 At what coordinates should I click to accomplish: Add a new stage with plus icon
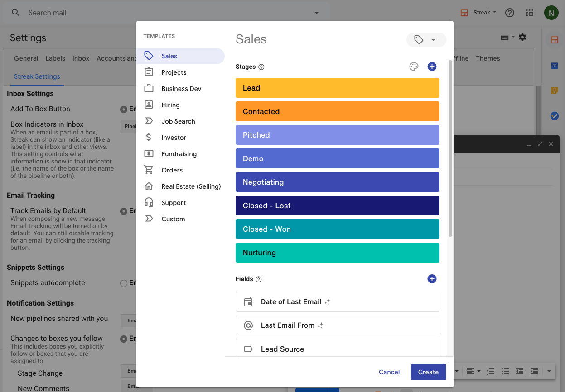(432, 67)
